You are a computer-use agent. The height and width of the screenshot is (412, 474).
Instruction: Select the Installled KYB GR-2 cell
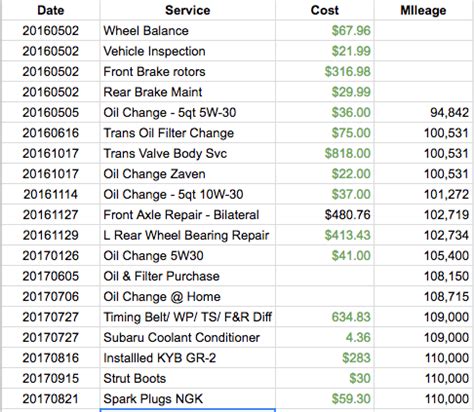188,358
